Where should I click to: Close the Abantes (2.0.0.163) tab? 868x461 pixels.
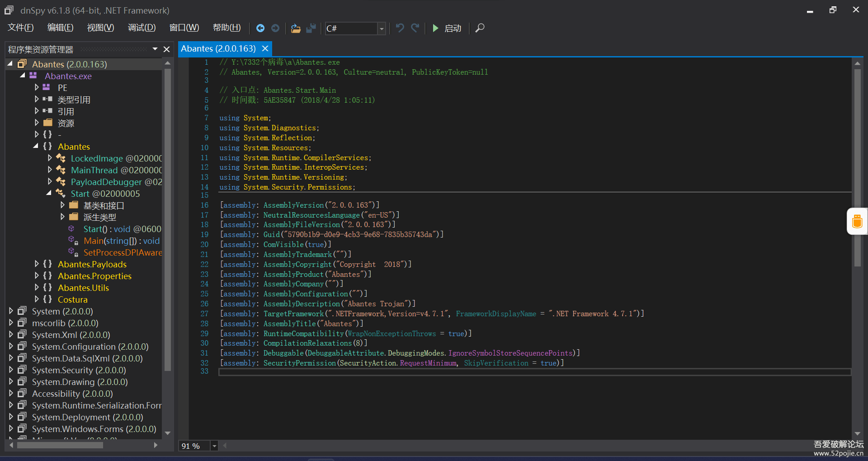[265, 48]
